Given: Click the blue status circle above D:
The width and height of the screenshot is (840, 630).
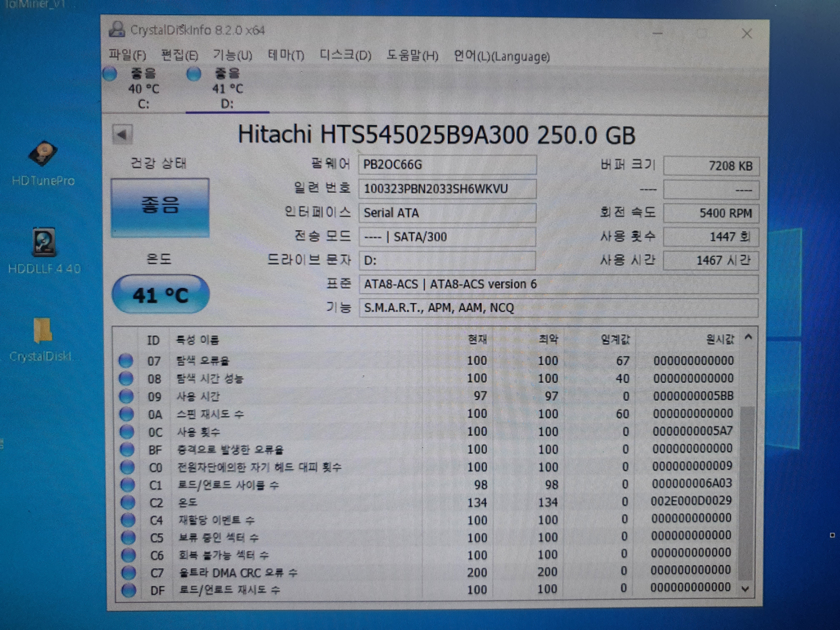Looking at the screenshot, I should [194, 73].
